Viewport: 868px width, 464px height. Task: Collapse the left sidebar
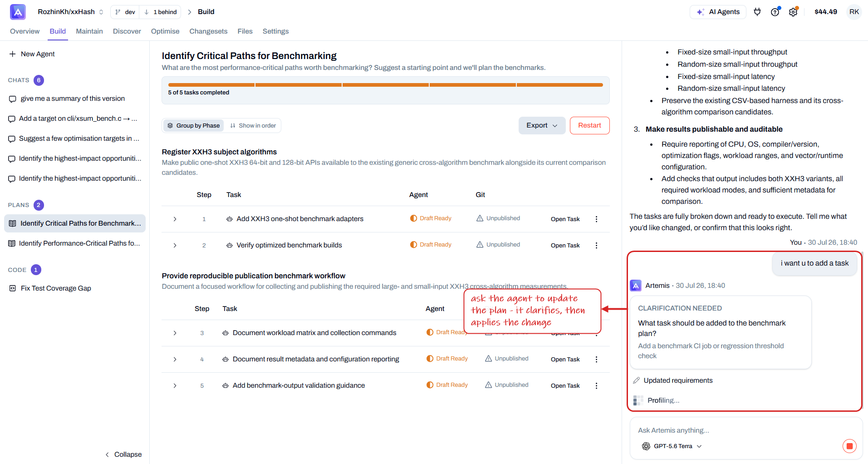[123, 454]
